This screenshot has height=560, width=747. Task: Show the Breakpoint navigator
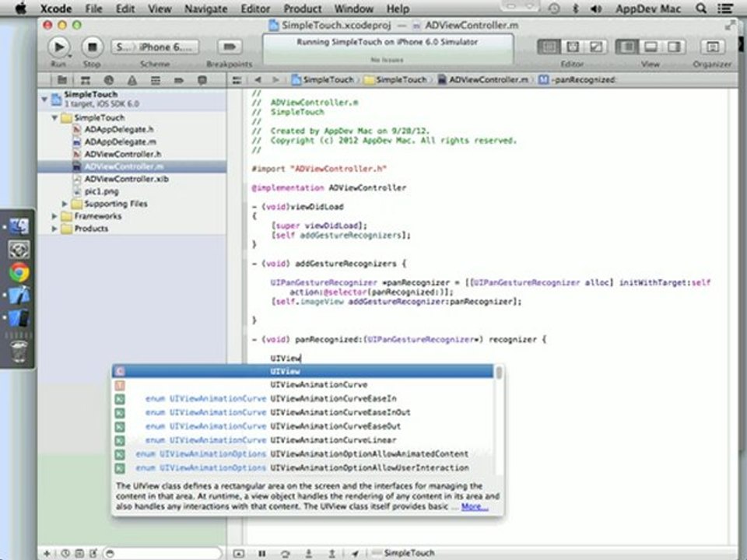[179, 80]
